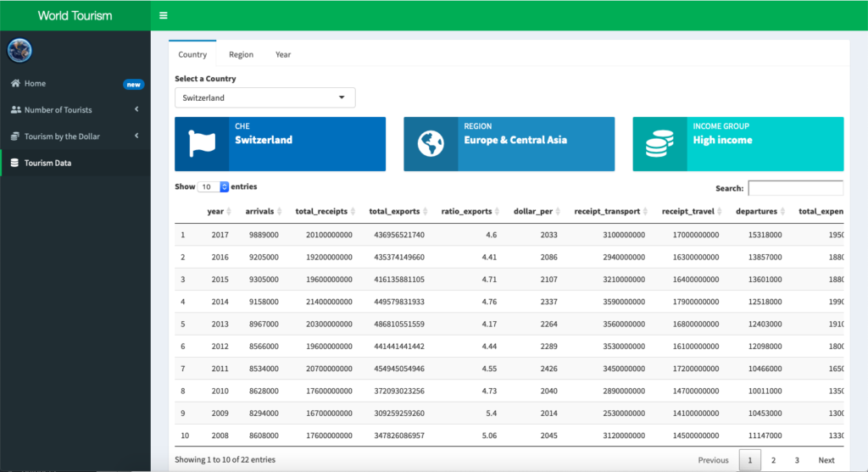
Task: Expand the Number of Tourists submenu chevron
Action: click(x=136, y=109)
